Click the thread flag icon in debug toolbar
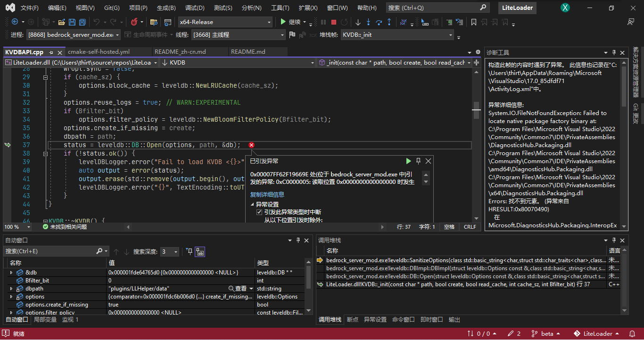The width and height of the screenshot is (644, 340). (x=292, y=34)
